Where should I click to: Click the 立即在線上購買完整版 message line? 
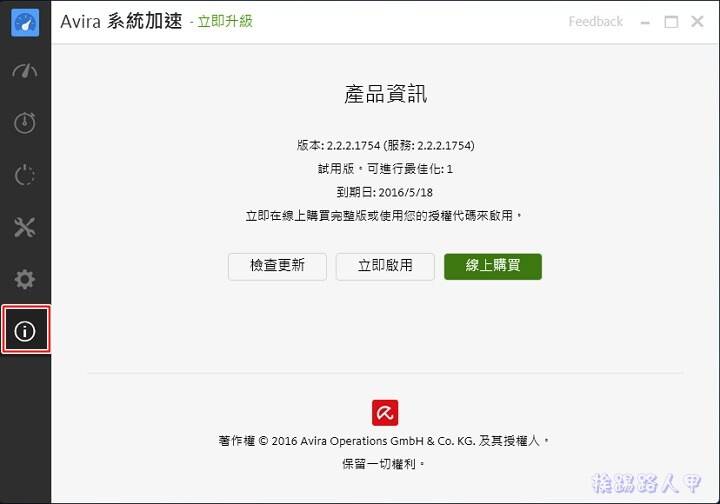(x=383, y=216)
